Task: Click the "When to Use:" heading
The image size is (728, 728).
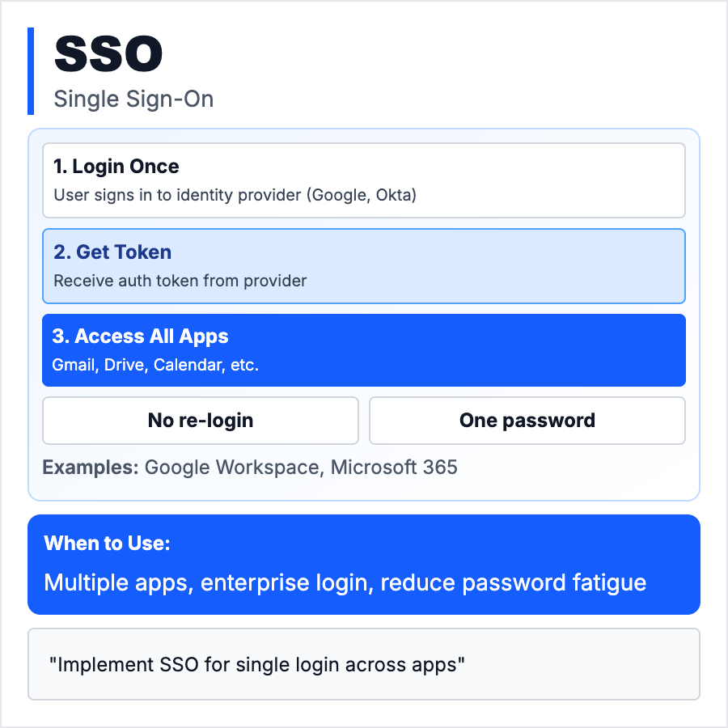Action: coord(107,544)
